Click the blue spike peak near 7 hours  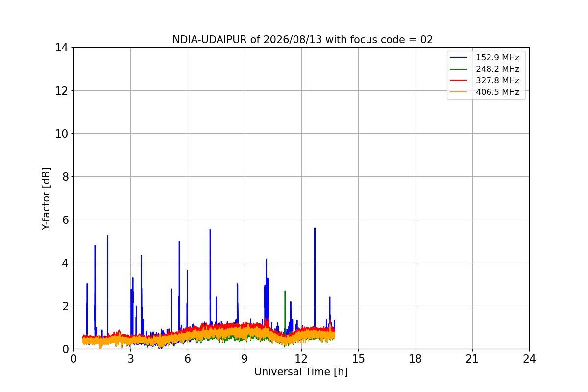[x=210, y=230]
